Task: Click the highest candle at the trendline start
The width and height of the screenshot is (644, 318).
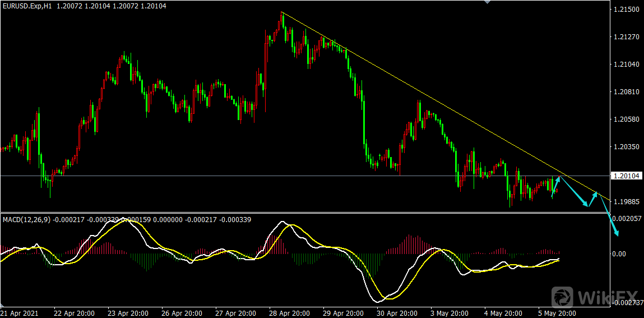Action: coord(282,20)
